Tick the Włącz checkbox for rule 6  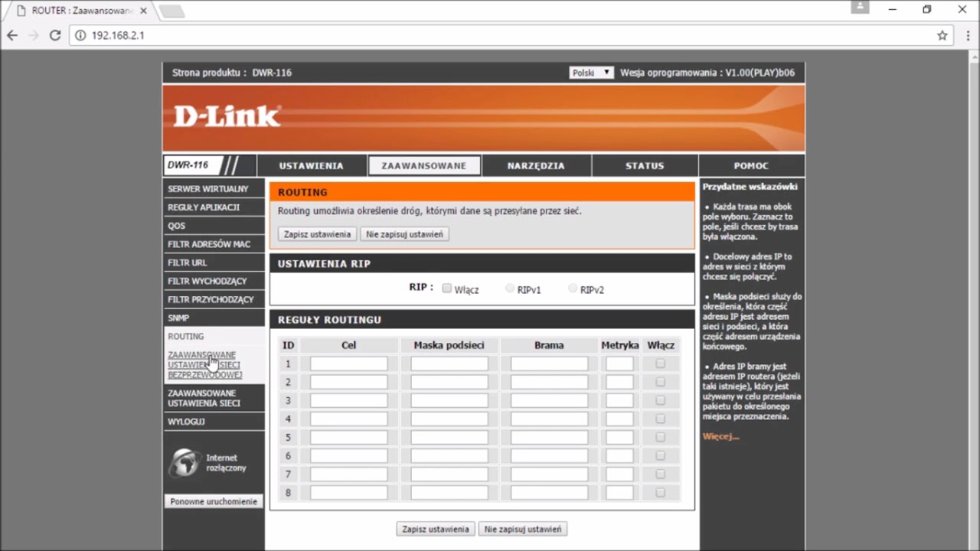(661, 455)
